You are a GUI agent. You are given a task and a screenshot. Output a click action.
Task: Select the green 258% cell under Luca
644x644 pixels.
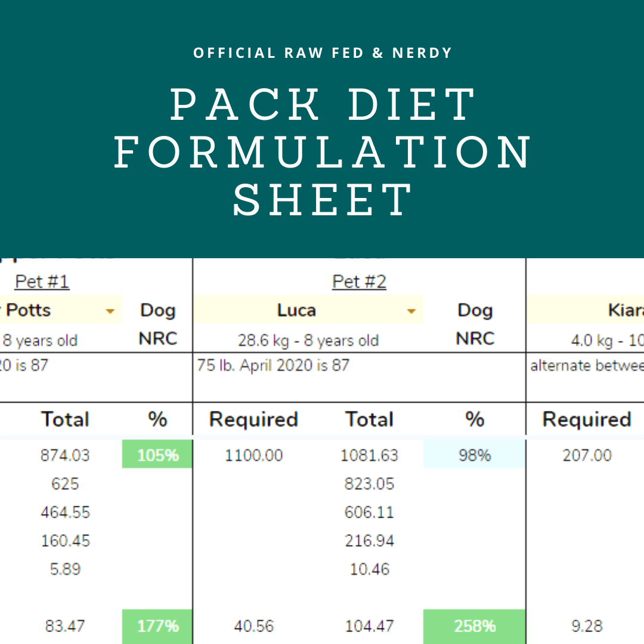click(474, 626)
